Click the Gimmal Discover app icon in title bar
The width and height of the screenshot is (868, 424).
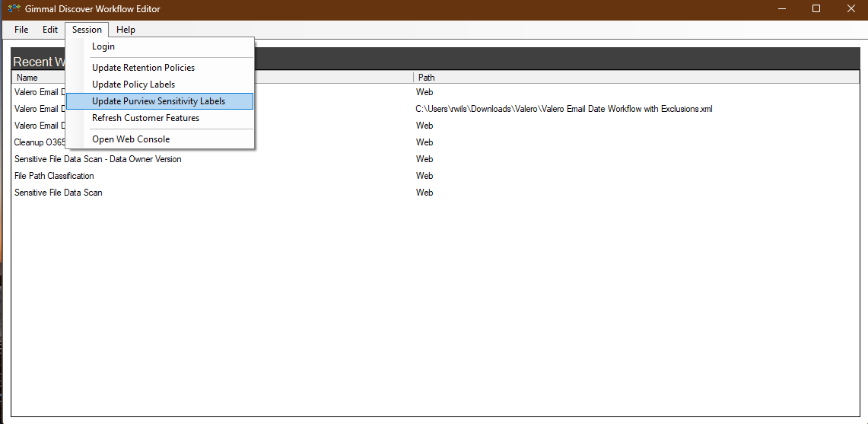click(x=14, y=9)
